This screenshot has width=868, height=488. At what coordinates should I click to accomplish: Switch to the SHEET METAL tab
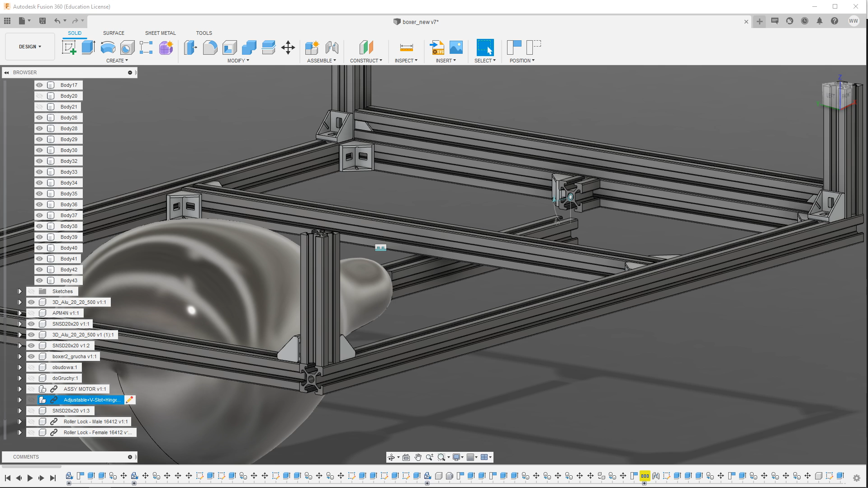pos(160,33)
